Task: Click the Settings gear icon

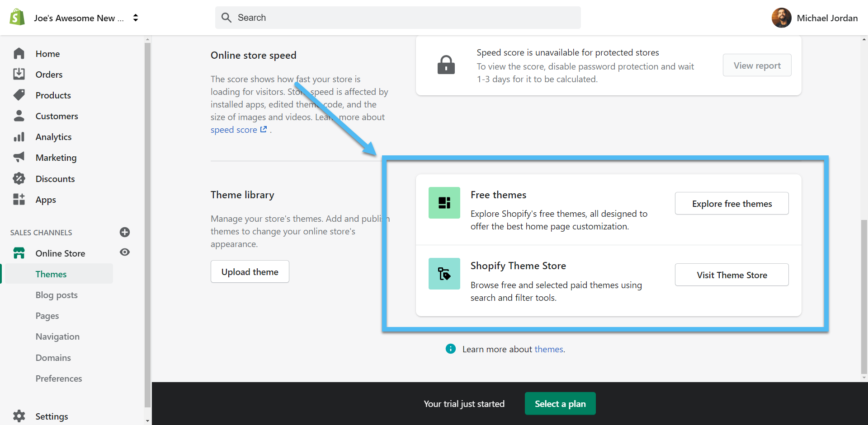Action: click(19, 416)
